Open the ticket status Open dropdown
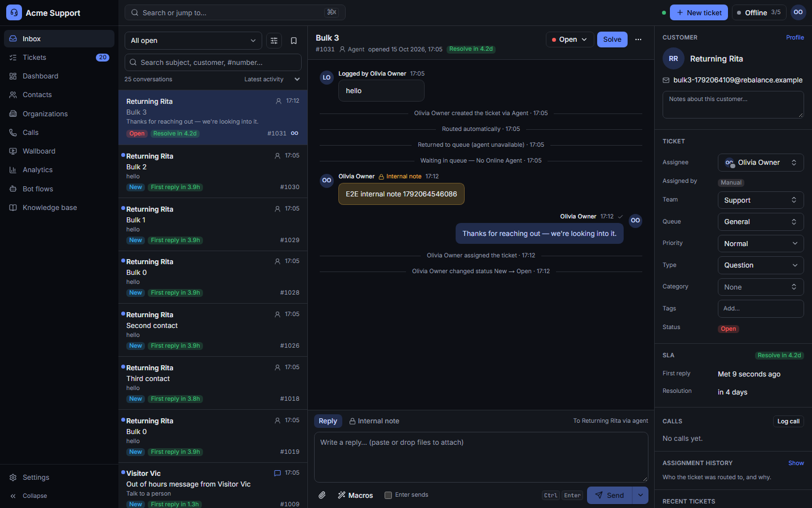 570,40
